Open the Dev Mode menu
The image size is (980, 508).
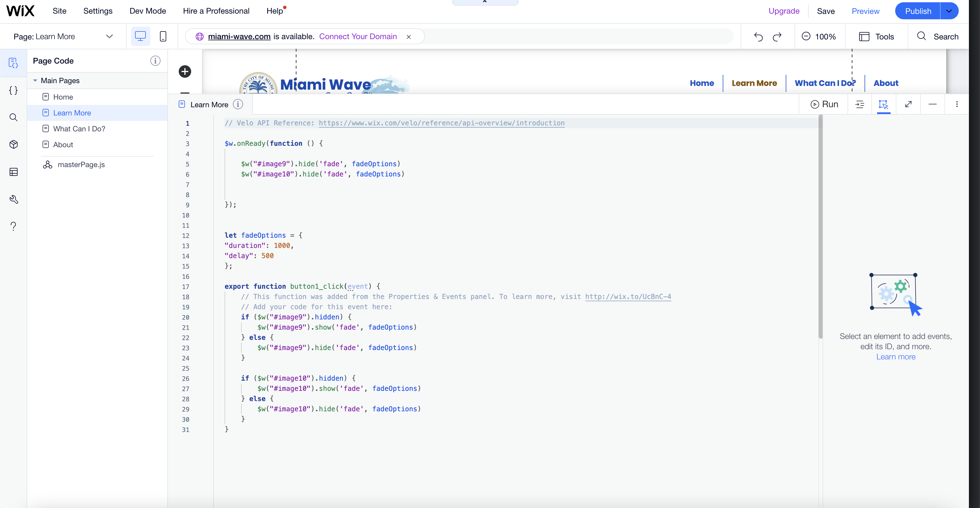click(147, 11)
